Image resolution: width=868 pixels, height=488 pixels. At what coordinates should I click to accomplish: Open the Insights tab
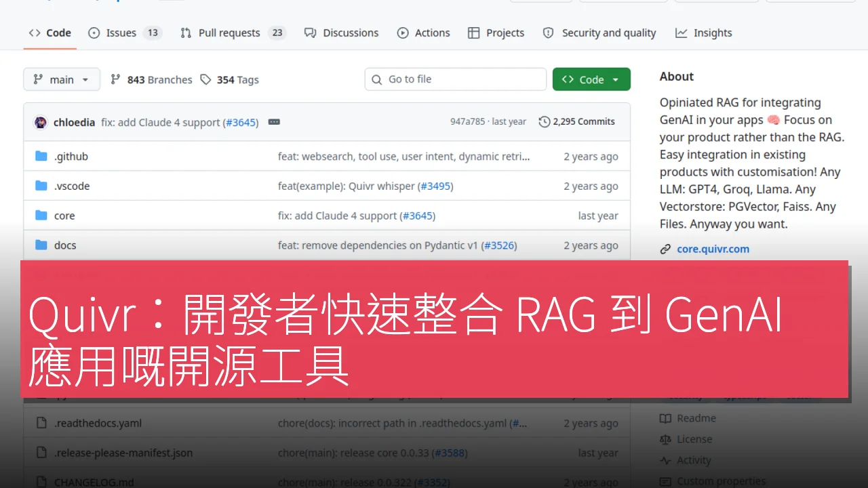[x=704, y=33]
